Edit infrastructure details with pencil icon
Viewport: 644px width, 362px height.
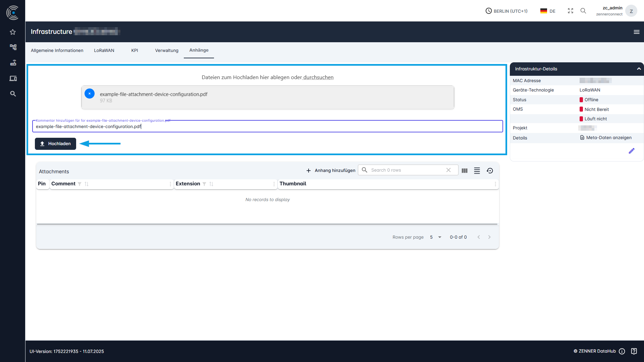(631, 151)
